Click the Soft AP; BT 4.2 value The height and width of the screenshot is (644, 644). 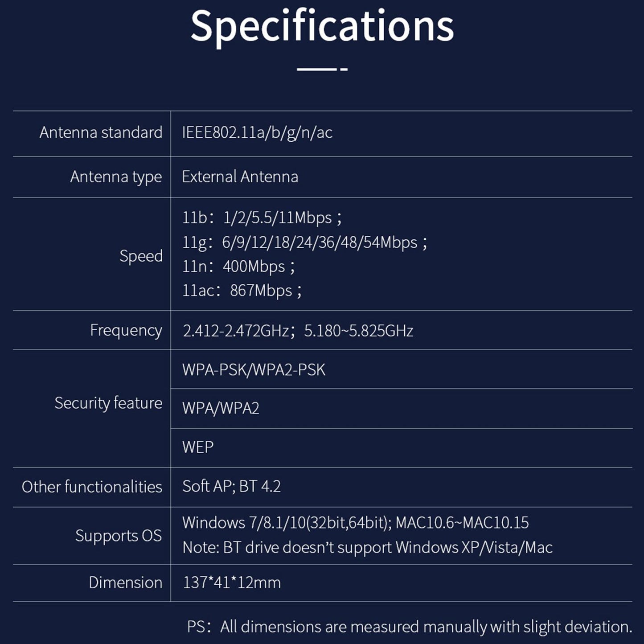point(231,486)
